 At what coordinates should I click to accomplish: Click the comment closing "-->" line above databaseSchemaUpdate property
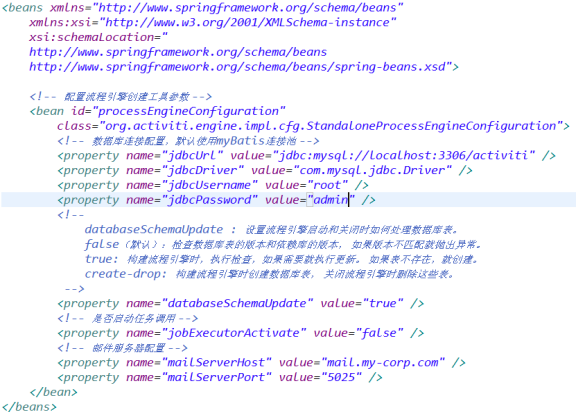coord(75,288)
